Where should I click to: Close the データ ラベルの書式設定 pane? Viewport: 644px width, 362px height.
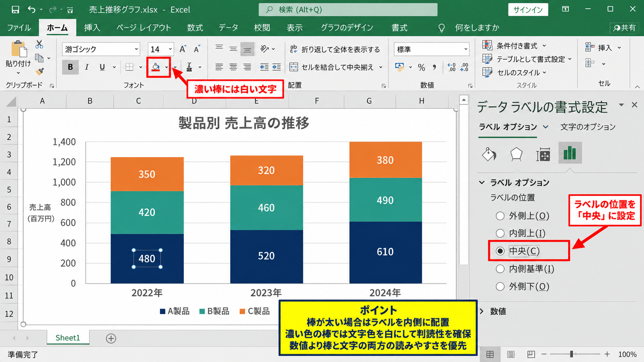click(x=634, y=105)
